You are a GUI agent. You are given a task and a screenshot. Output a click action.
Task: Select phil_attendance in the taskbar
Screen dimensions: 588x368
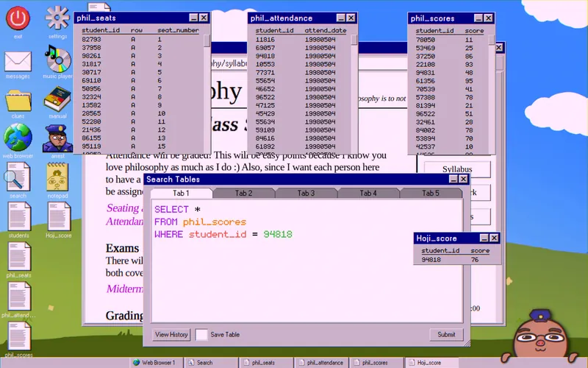tap(321, 363)
